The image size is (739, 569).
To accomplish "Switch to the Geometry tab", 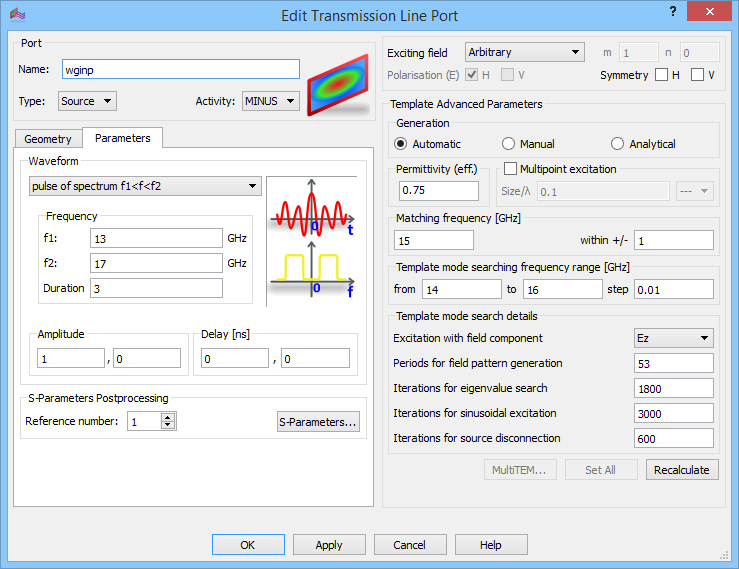I will (x=48, y=139).
